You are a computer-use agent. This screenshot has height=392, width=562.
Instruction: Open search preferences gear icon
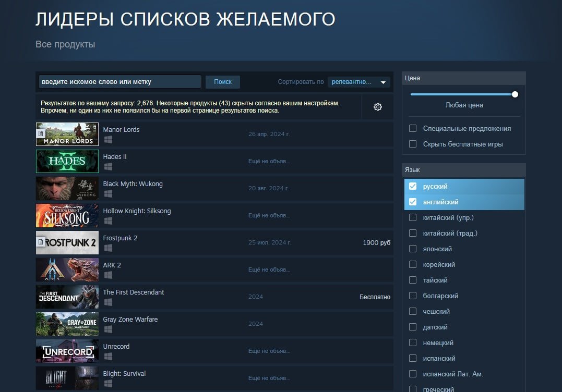[378, 107]
